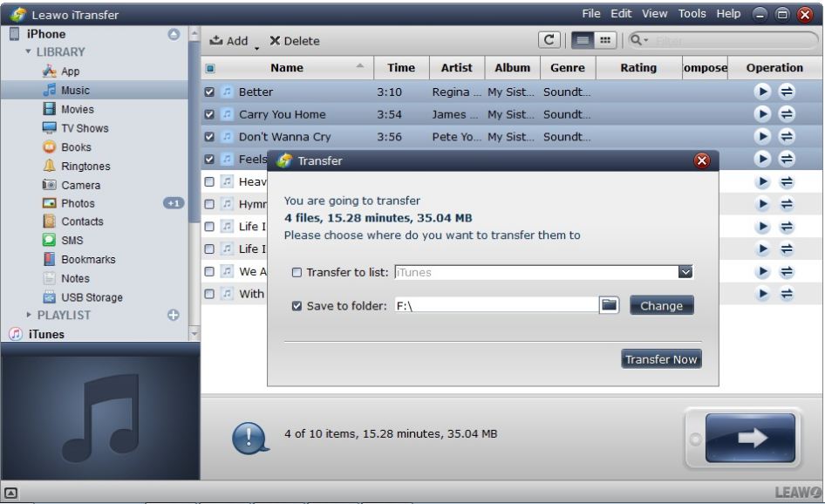Viewport: 825px width, 504px height.
Task: Click the large transfer arrow button
Action: (749, 439)
